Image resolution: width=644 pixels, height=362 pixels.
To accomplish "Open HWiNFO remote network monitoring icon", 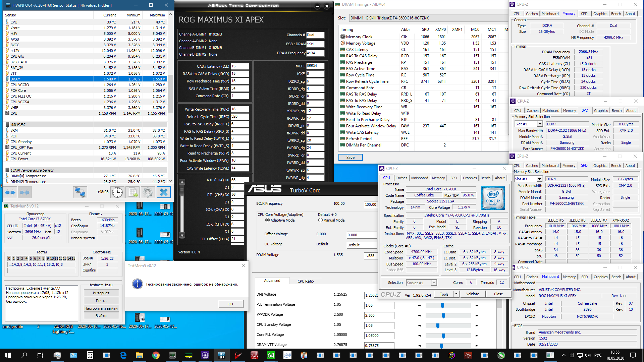I will pos(80,192).
